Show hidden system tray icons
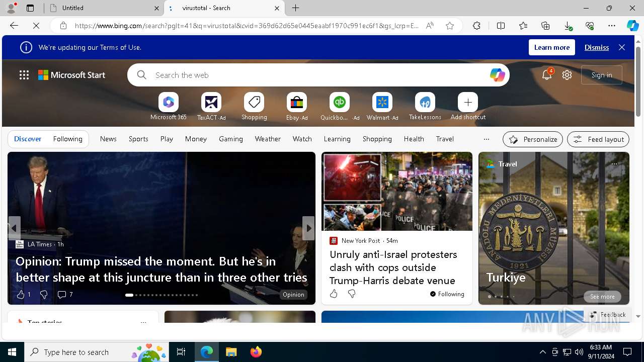This screenshot has height=362, width=644. tap(542, 352)
